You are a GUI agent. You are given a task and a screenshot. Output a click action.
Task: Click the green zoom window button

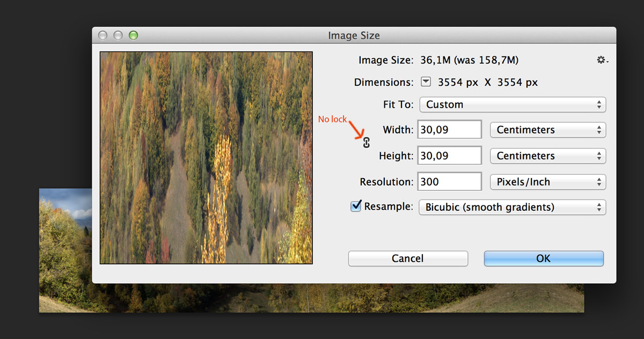(133, 35)
